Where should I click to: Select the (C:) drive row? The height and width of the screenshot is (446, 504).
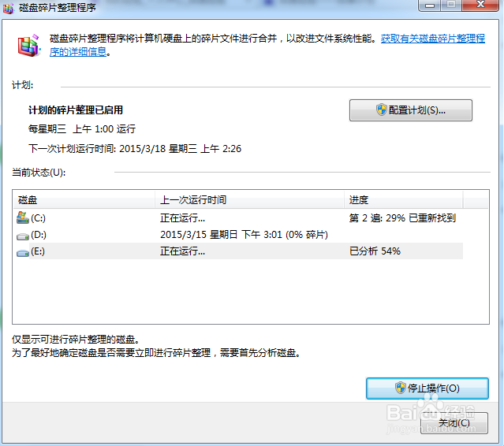(238, 218)
